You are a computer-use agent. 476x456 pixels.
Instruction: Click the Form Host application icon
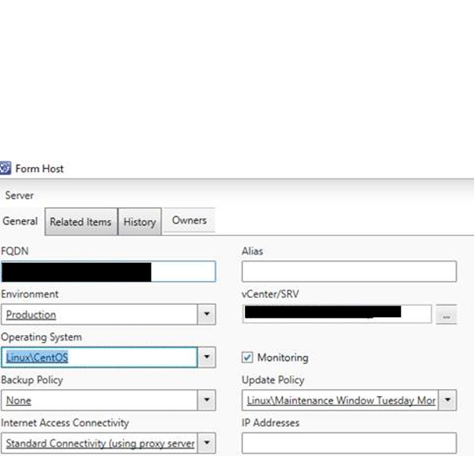pos(6,167)
